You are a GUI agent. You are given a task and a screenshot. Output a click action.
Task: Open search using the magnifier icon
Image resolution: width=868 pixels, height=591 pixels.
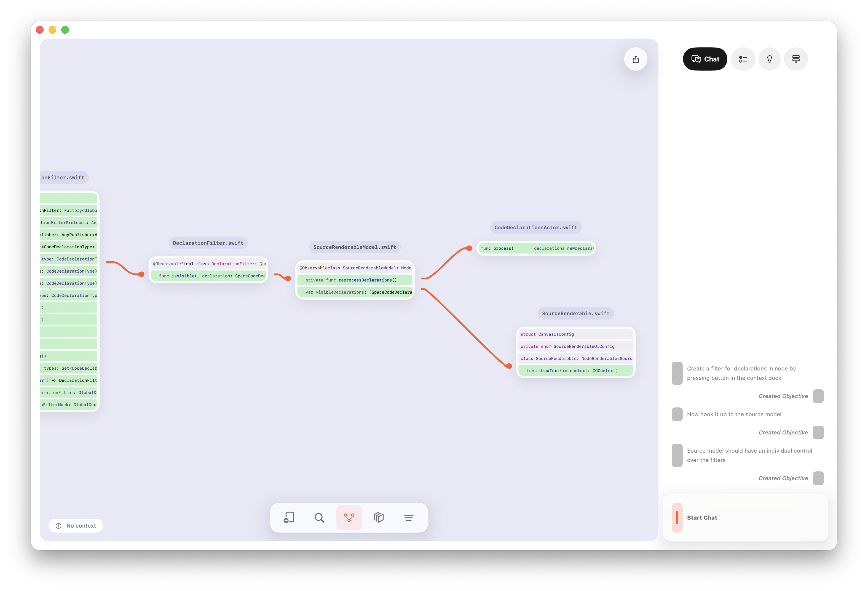[319, 517]
